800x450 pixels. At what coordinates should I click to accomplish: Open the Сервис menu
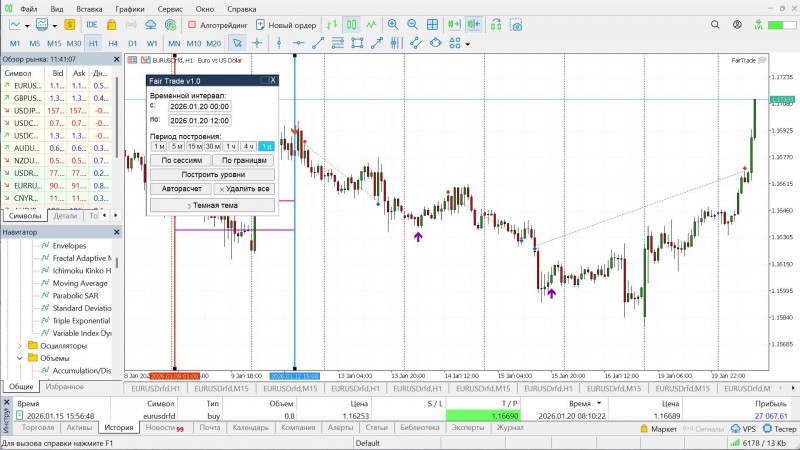point(168,8)
